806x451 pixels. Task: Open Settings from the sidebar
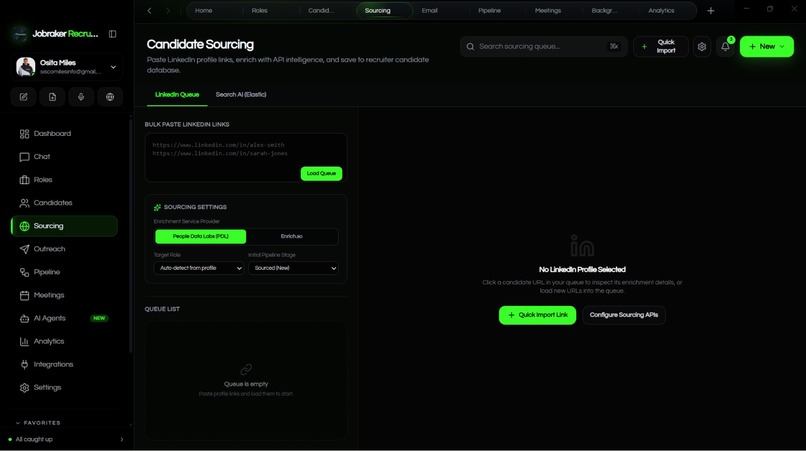coord(64,388)
